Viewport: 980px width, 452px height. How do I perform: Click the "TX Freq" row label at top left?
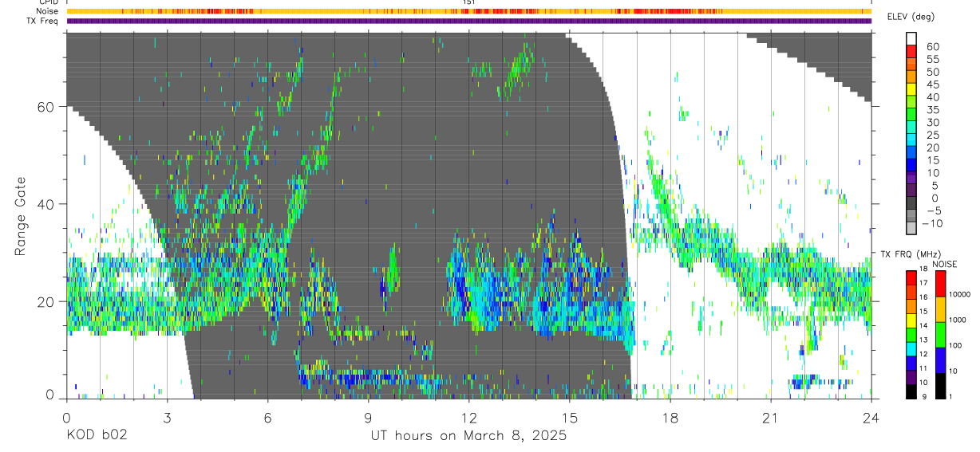point(43,21)
